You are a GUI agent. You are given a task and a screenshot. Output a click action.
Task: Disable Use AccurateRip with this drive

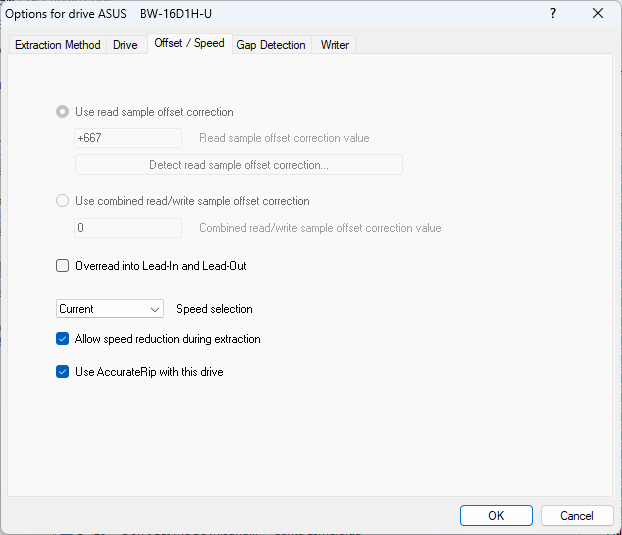[62, 372]
